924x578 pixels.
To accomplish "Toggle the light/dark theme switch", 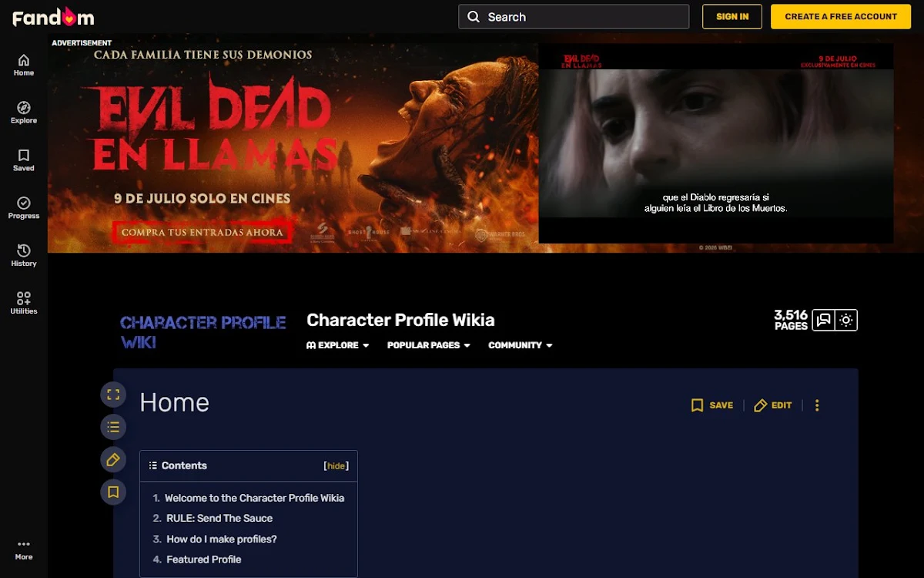I will tap(846, 321).
